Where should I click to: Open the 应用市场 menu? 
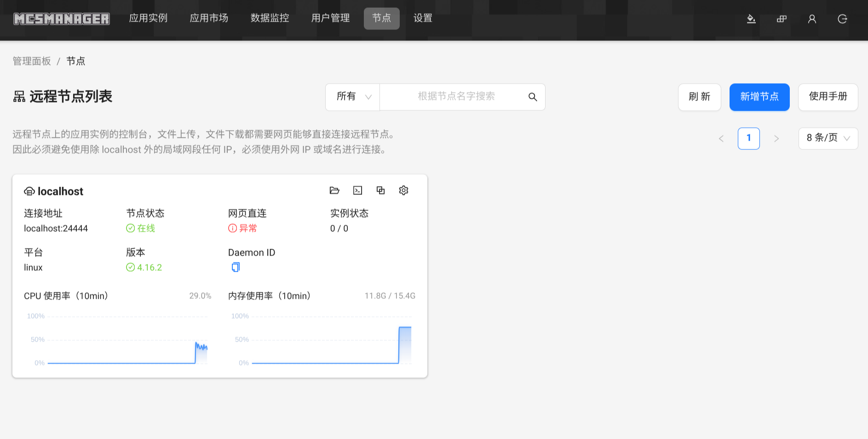209,18
